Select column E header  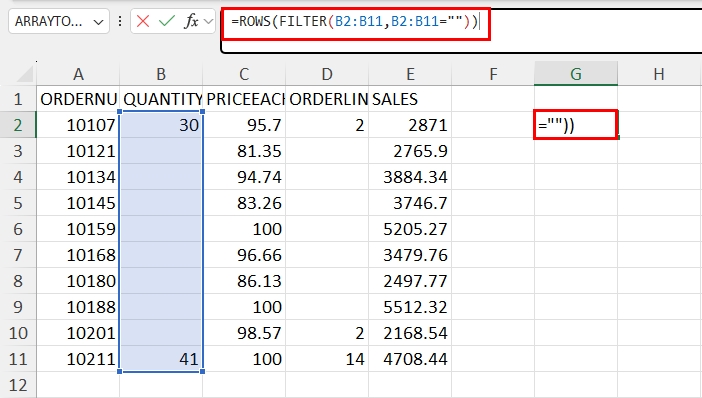point(410,74)
